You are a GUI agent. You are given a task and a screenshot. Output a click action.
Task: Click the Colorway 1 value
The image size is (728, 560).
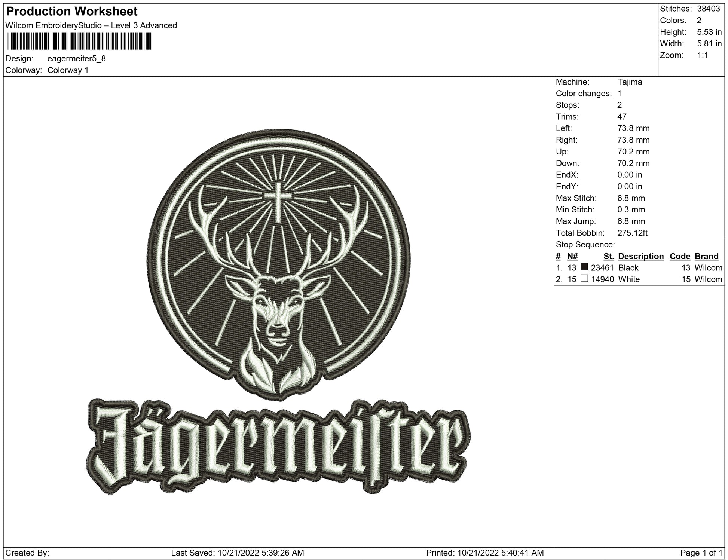68,70
